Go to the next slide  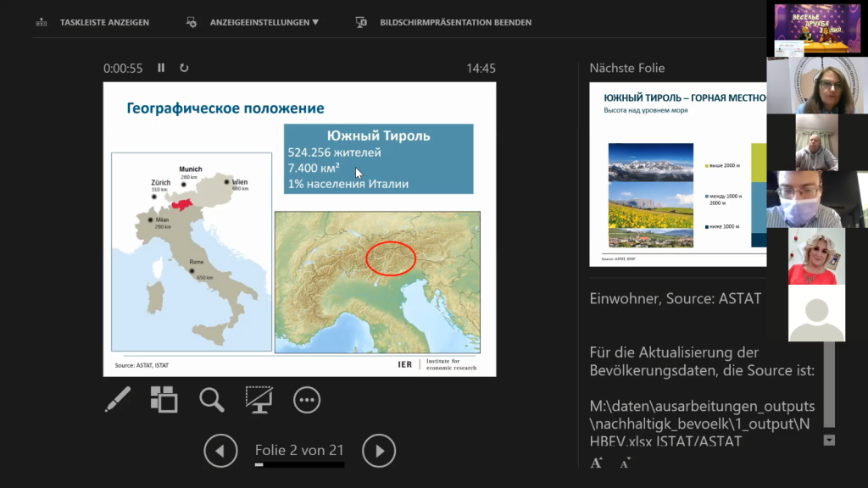379,451
